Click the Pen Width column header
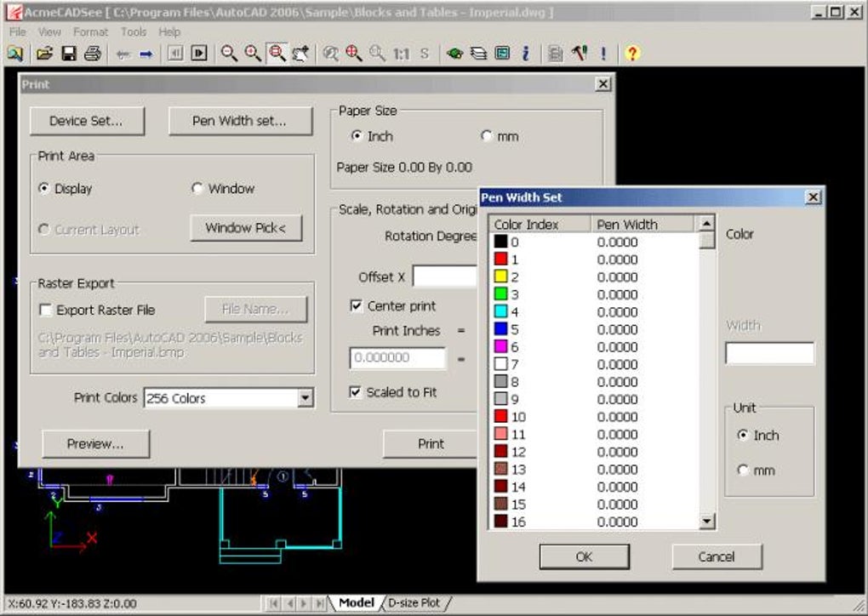This screenshot has width=868, height=616. pos(642,224)
